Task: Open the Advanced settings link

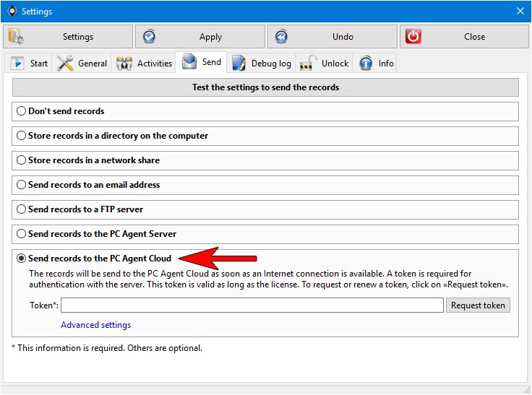Action: [95, 325]
